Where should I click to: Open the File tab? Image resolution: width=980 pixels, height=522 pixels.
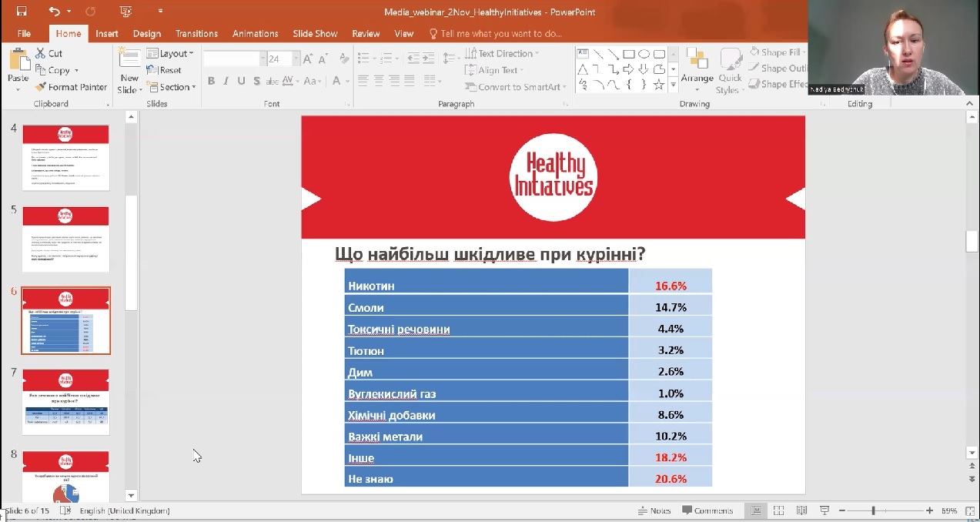tap(24, 34)
